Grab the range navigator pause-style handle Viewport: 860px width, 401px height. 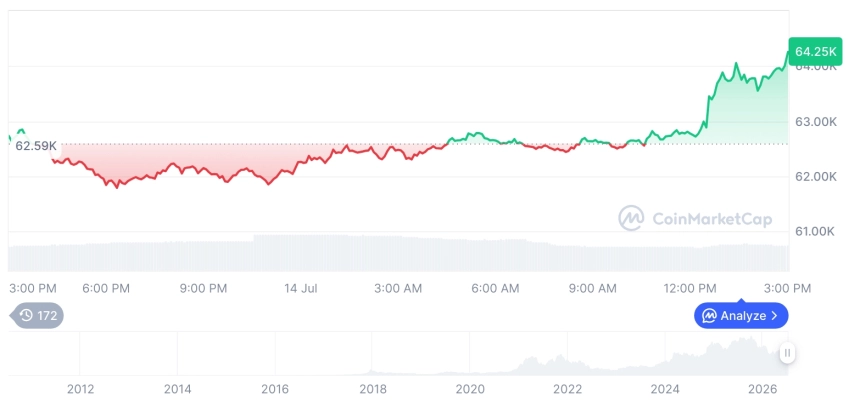coord(787,353)
